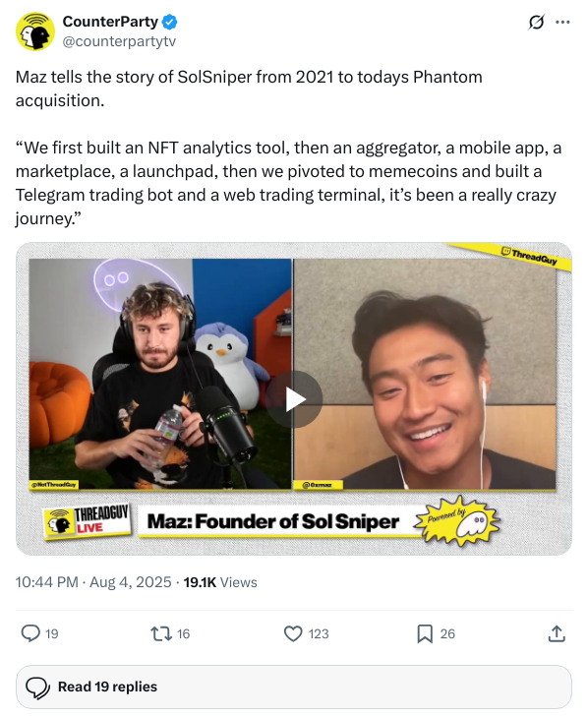Toggle the like heart icon
Screen dimensions: 588x717
coord(293,633)
